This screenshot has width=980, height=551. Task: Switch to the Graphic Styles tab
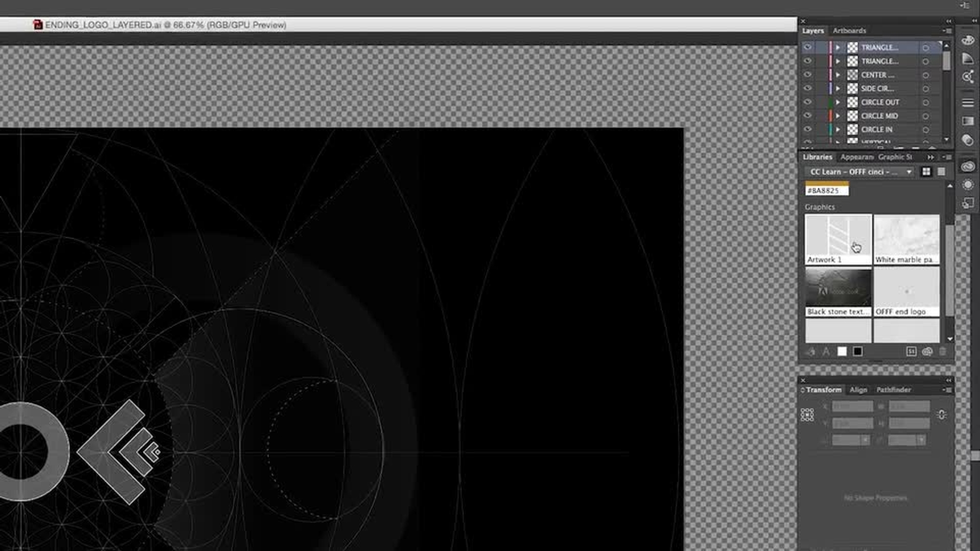coord(895,157)
